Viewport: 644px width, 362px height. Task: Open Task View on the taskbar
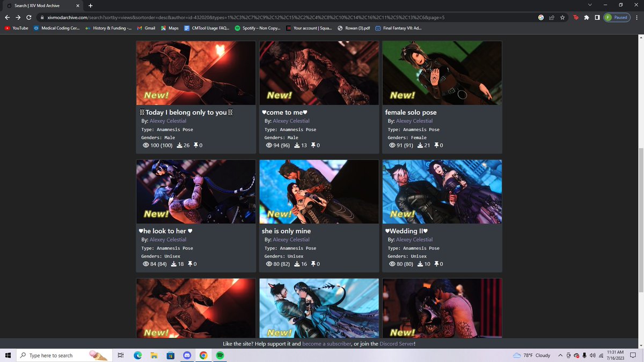pyautogui.click(x=121, y=355)
